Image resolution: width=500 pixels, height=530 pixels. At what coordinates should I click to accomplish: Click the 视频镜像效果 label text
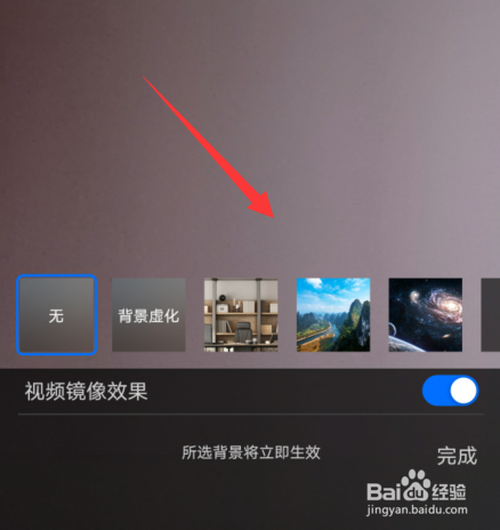coord(86,391)
